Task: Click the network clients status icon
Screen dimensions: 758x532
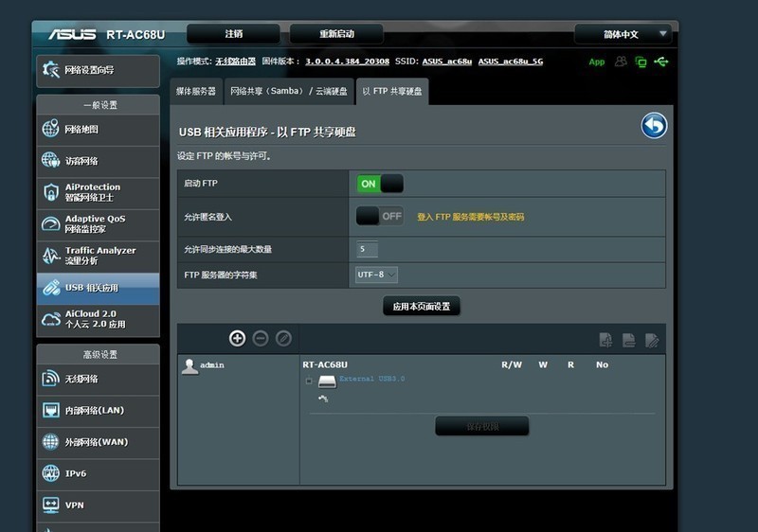Action: click(641, 62)
